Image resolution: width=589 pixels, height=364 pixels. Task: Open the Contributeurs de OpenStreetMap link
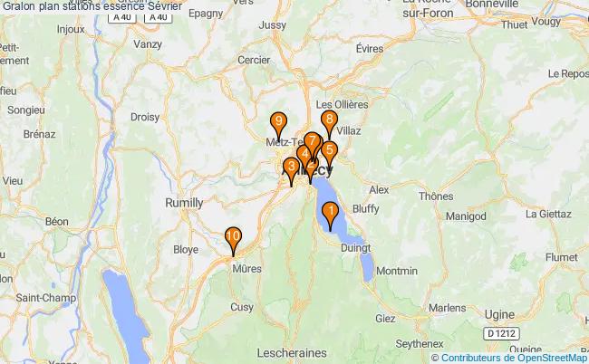tap(514, 358)
